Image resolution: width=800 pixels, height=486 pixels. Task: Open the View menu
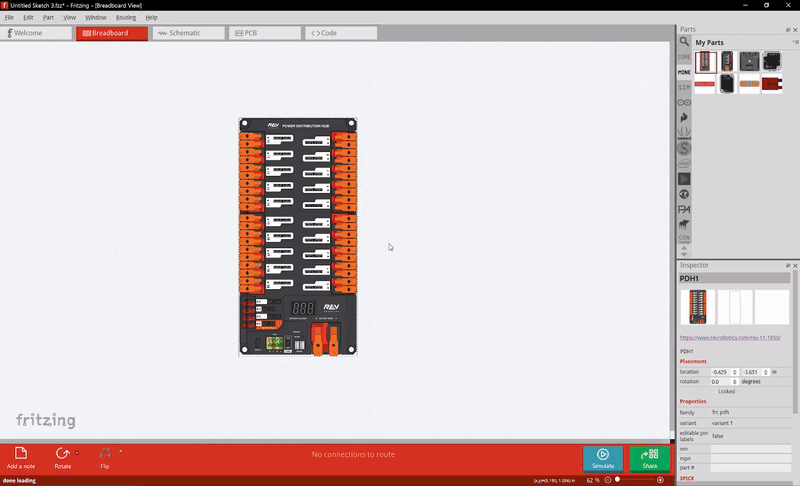click(69, 17)
